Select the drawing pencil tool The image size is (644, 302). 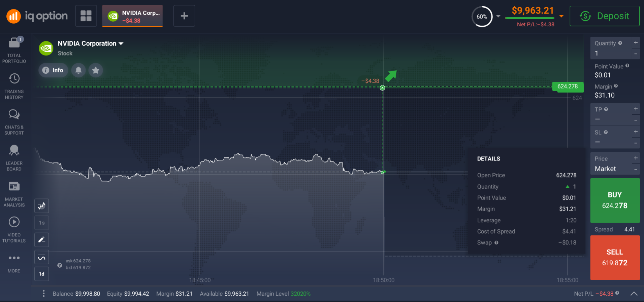[x=42, y=240]
